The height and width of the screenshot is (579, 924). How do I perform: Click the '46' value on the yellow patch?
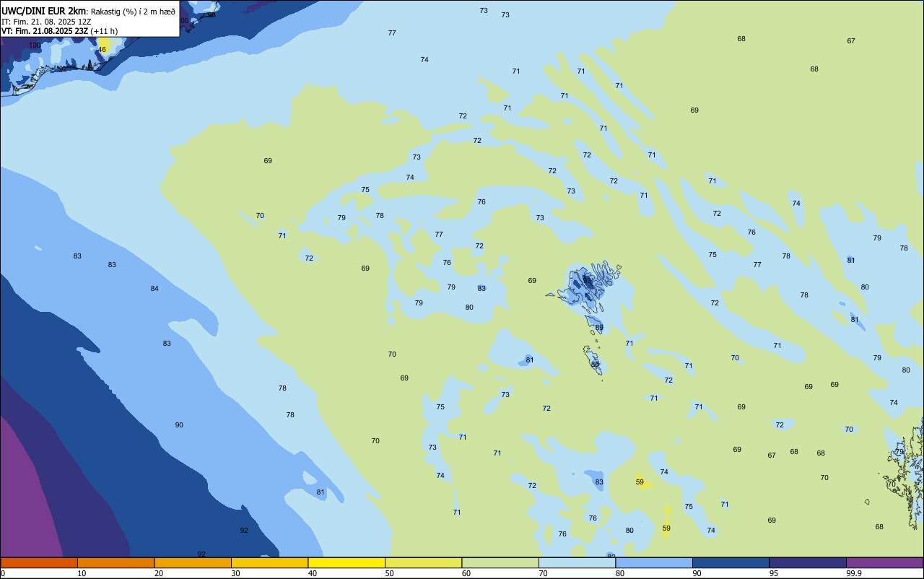pyautogui.click(x=103, y=50)
